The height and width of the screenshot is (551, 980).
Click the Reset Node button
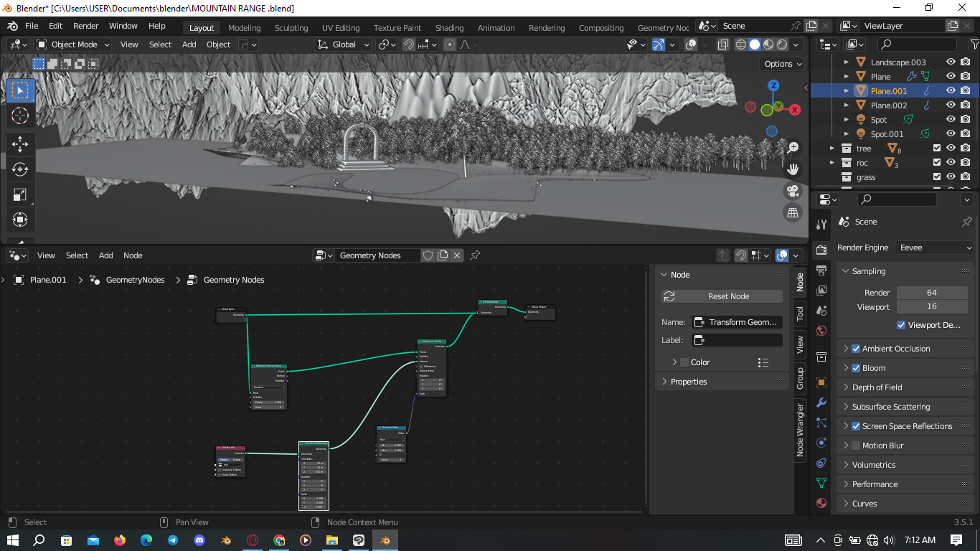click(722, 296)
